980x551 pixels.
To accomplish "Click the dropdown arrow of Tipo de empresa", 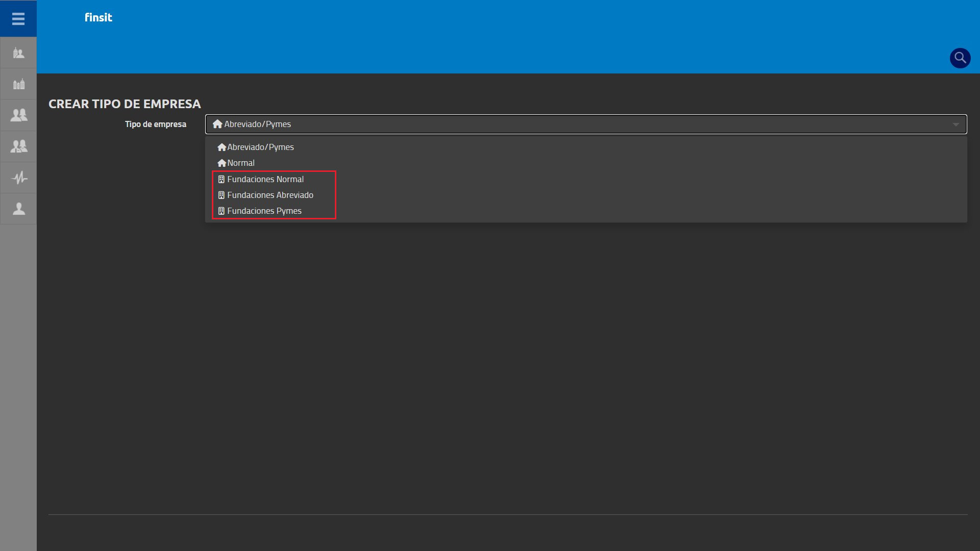I will pyautogui.click(x=955, y=124).
